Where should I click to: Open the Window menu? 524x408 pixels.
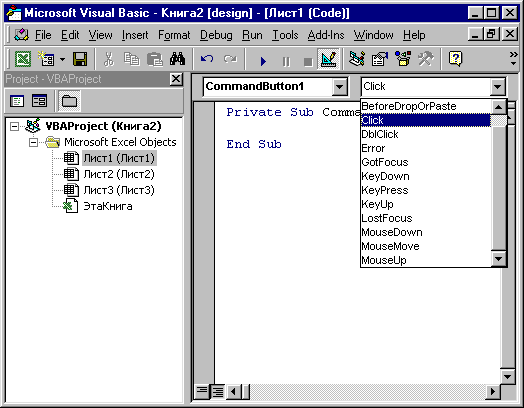point(373,35)
